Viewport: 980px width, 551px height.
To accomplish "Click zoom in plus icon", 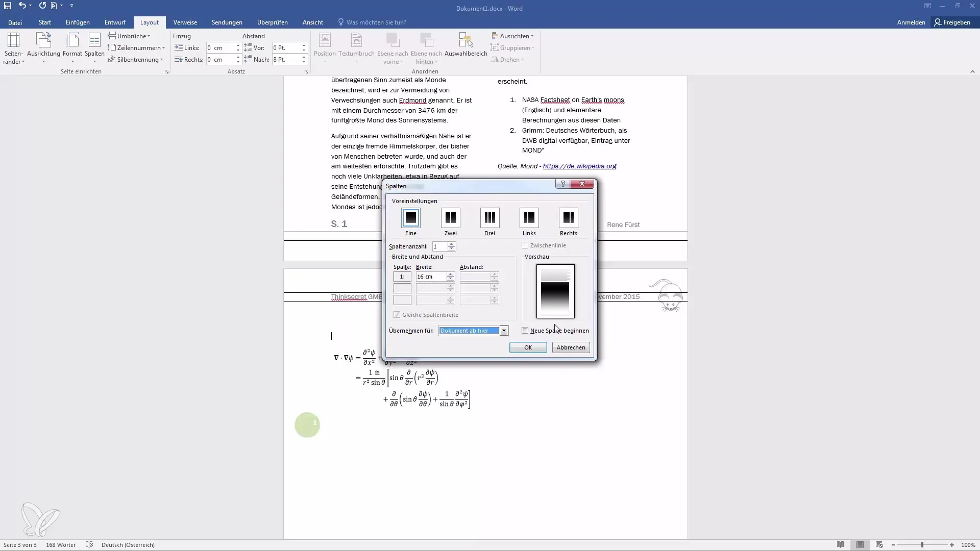I will pos(952,545).
